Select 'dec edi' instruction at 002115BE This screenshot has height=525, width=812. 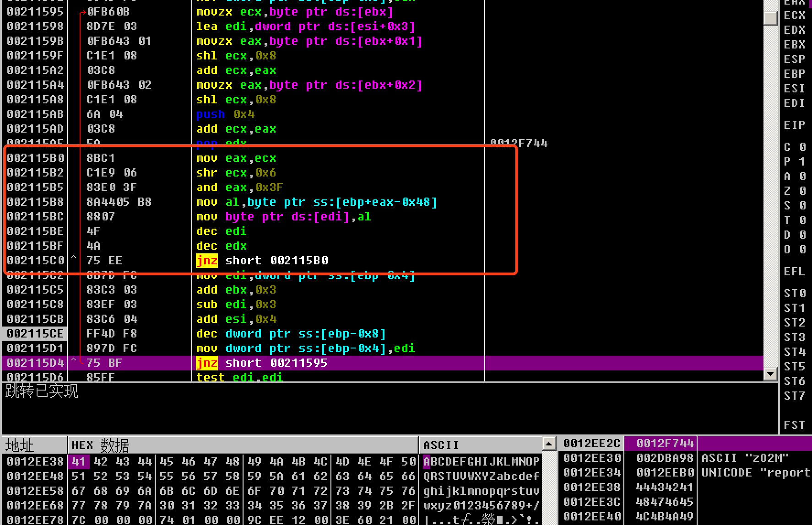[222, 231]
